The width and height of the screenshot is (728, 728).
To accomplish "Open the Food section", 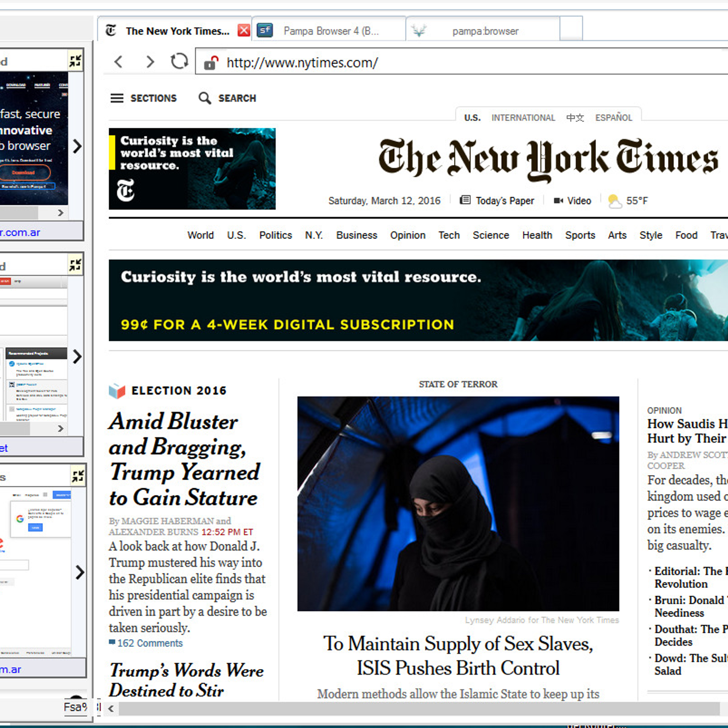I will (x=686, y=235).
